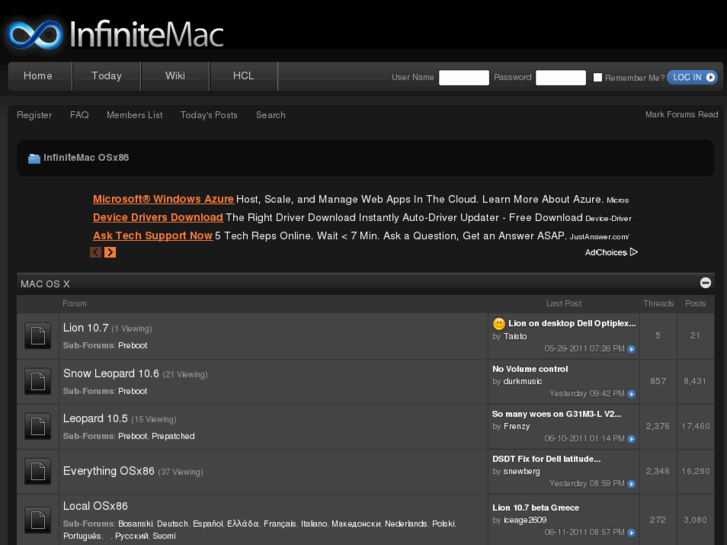The image size is (727, 545).
Task: Open the HCL tab
Action: tap(243, 76)
